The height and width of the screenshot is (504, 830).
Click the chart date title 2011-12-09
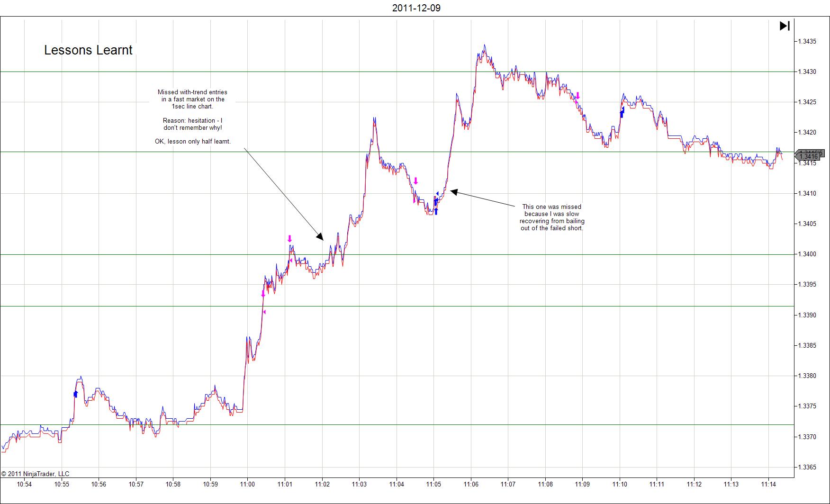pos(416,8)
